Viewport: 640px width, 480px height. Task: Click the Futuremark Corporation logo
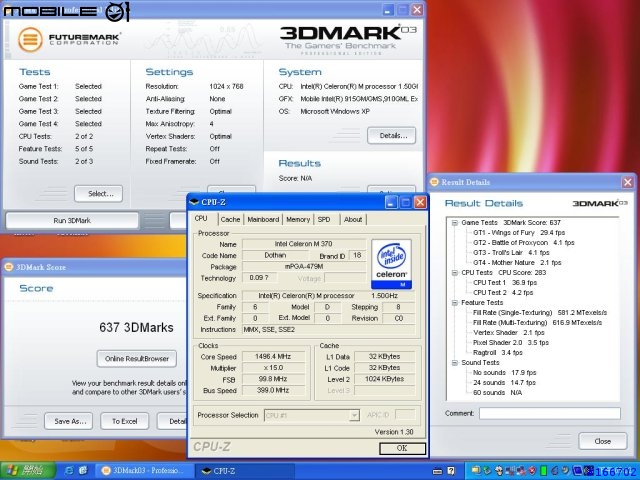pos(69,40)
